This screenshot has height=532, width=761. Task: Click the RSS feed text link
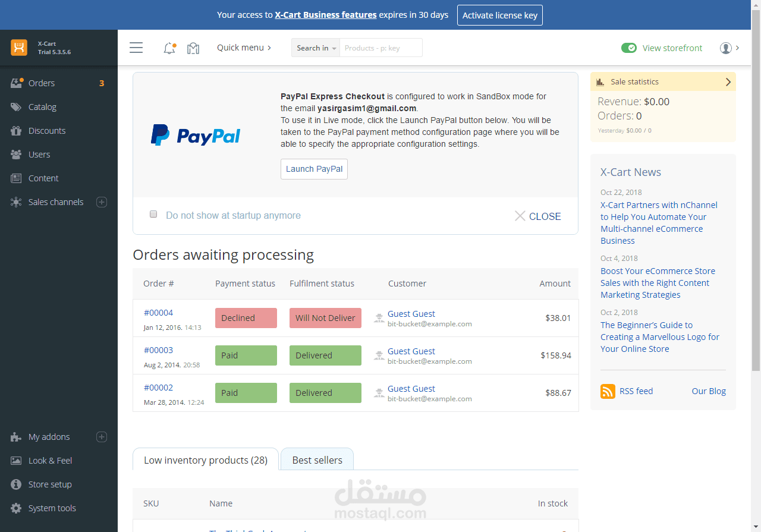636,391
